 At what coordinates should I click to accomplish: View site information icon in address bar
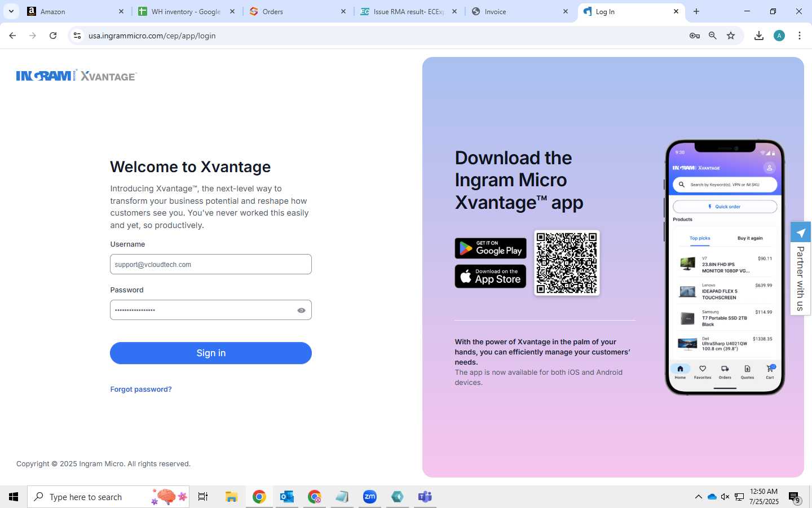coord(77,36)
